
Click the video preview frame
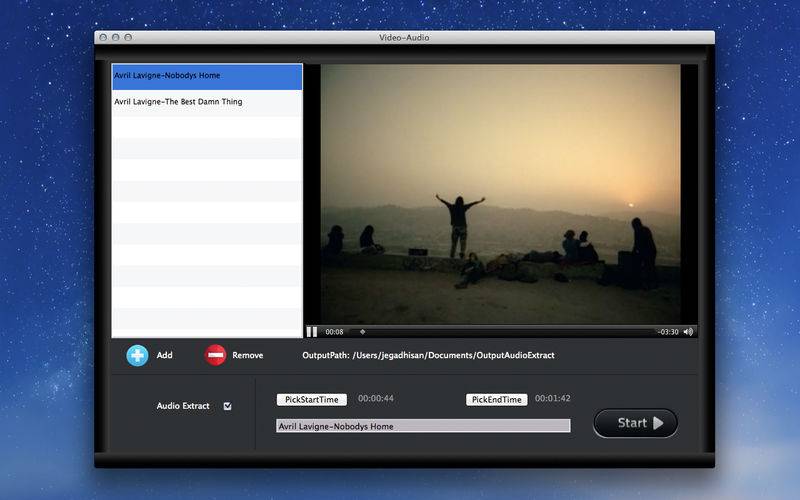point(500,194)
